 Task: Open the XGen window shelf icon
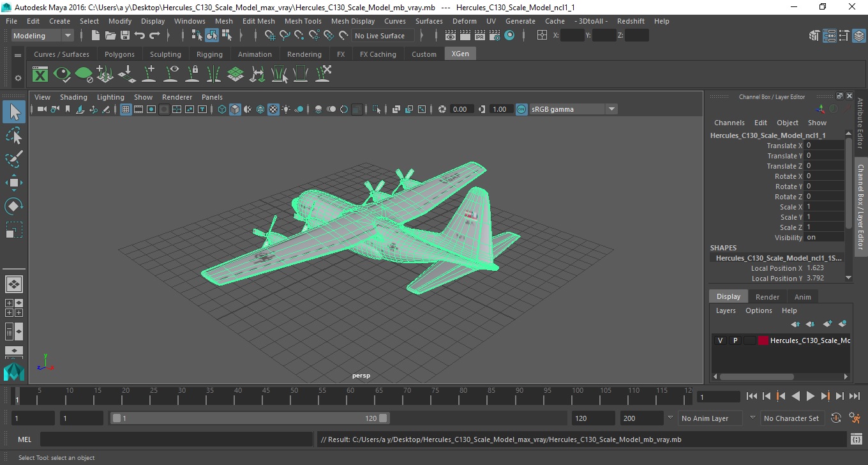pos(40,75)
